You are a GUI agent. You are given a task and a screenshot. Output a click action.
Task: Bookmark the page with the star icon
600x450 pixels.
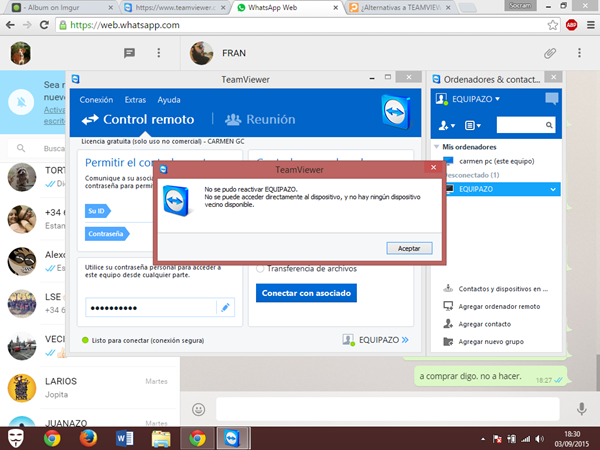pos(553,25)
